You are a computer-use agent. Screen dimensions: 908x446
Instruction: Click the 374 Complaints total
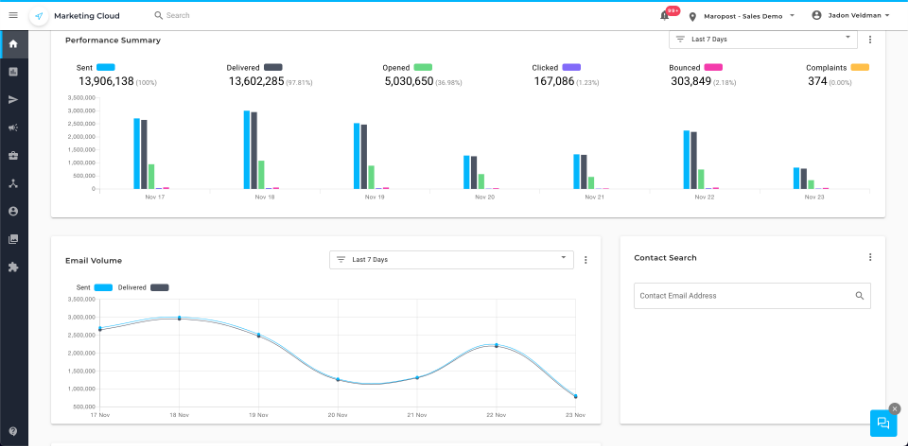point(817,82)
